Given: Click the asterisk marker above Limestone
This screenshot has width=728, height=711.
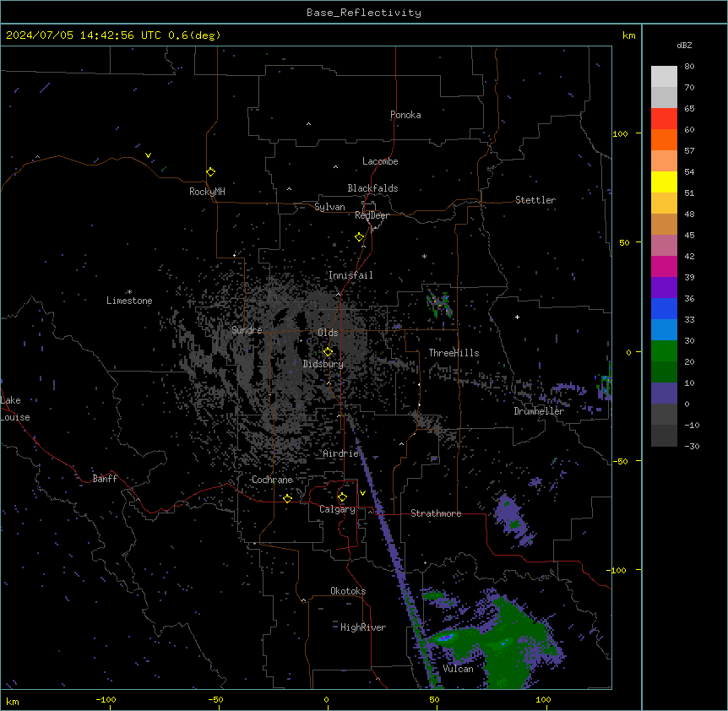Looking at the screenshot, I should click(x=129, y=292).
